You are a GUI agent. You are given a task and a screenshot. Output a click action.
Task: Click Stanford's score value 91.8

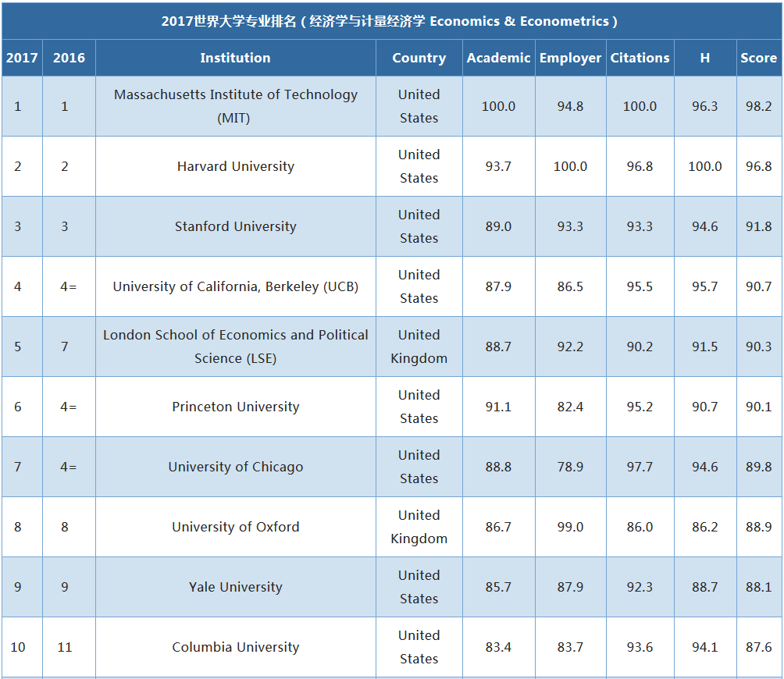click(759, 226)
